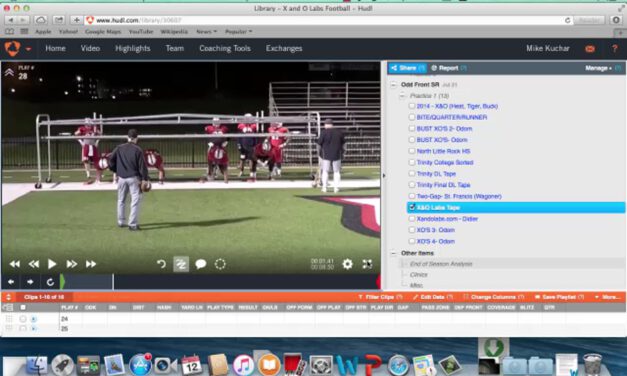
Task: Click the Safari address bar
Action: coord(328,20)
